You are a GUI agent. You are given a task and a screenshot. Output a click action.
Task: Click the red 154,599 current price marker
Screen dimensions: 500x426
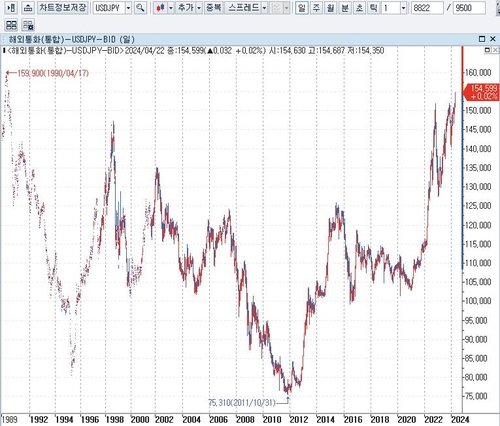482,92
